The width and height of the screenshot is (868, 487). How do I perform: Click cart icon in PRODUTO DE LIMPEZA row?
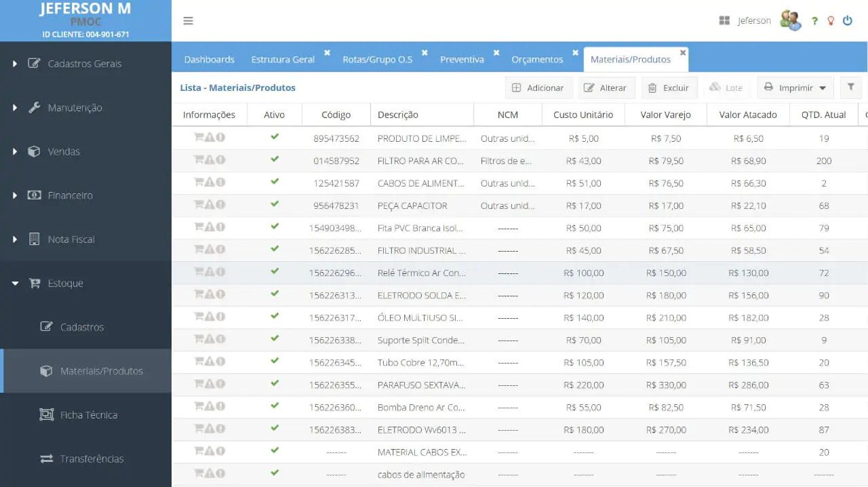click(199, 138)
